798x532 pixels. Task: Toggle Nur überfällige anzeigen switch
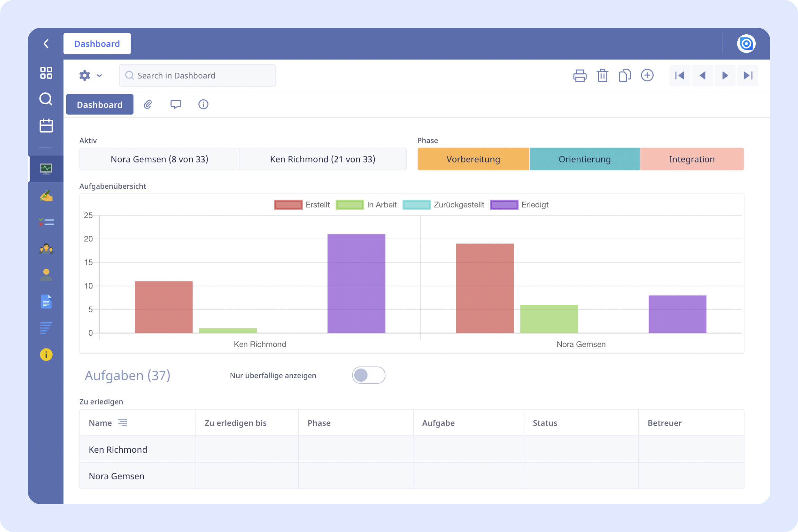pos(368,375)
